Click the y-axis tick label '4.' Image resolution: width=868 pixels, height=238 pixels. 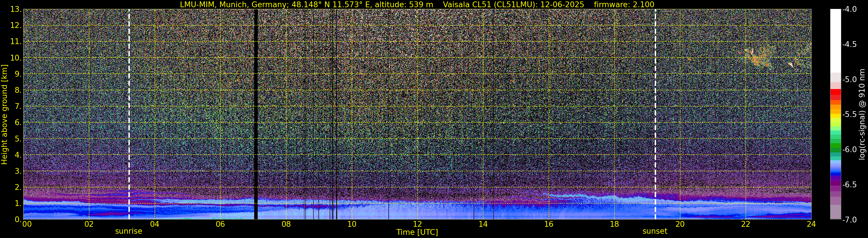tap(18, 155)
